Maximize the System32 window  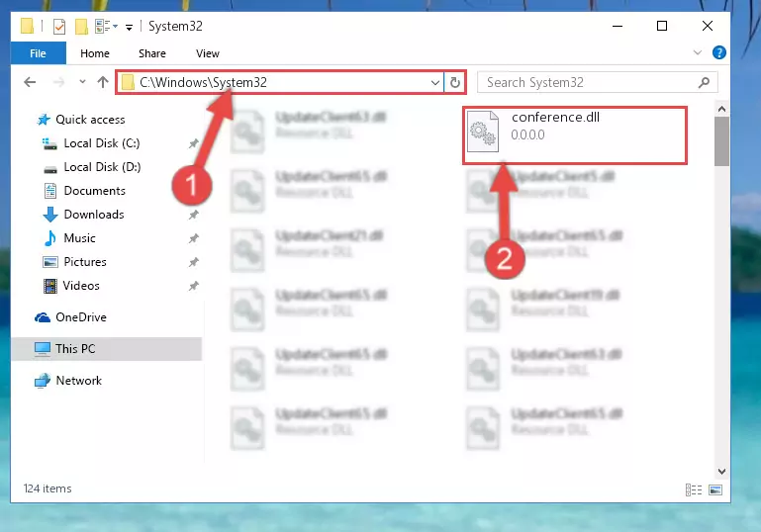click(662, 26)
